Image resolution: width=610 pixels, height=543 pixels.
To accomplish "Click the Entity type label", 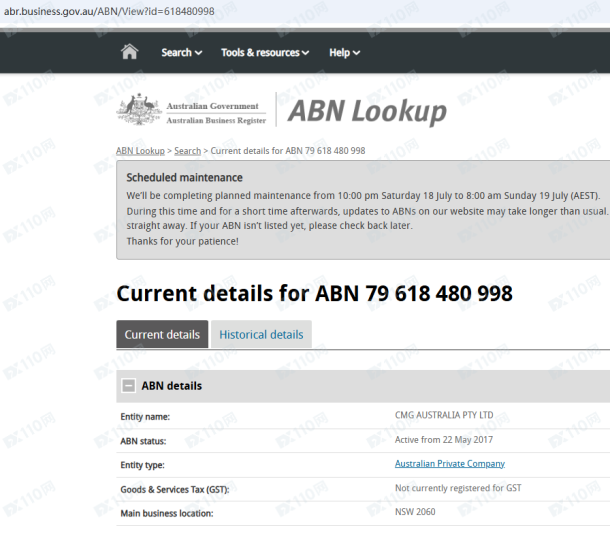I will click(142, 465).
